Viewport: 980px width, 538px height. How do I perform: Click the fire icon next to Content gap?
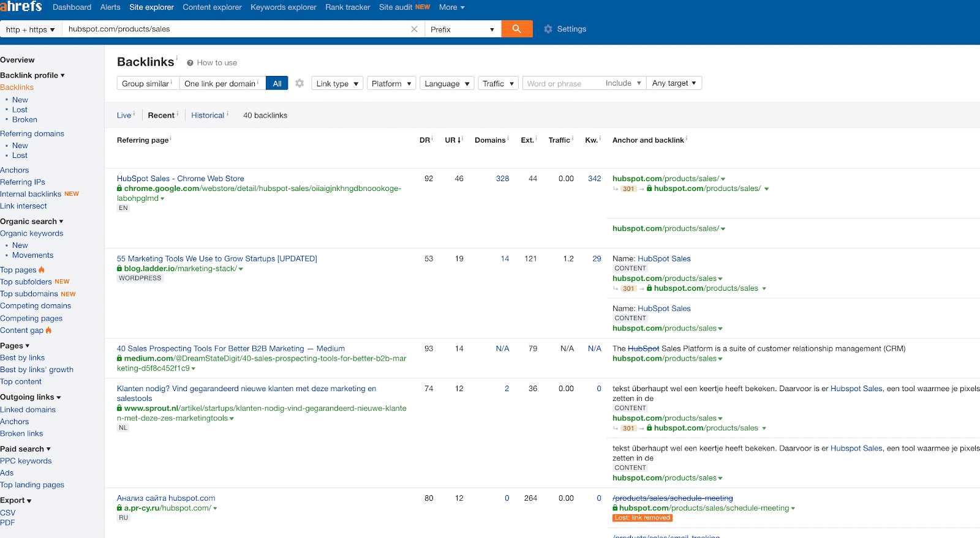[x=49, y=331]
